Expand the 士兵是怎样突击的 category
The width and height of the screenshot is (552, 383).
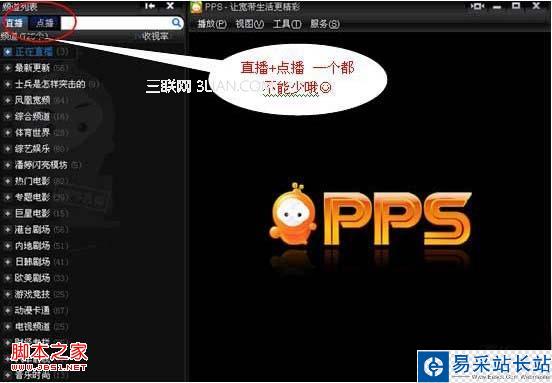click(x=7, y=84)
